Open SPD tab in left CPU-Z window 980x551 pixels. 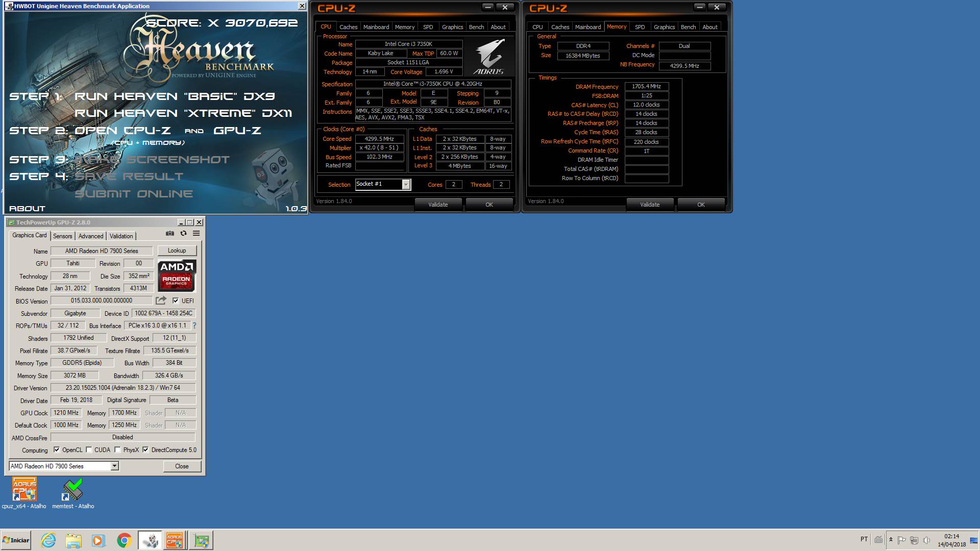click(x=428, y=27)
